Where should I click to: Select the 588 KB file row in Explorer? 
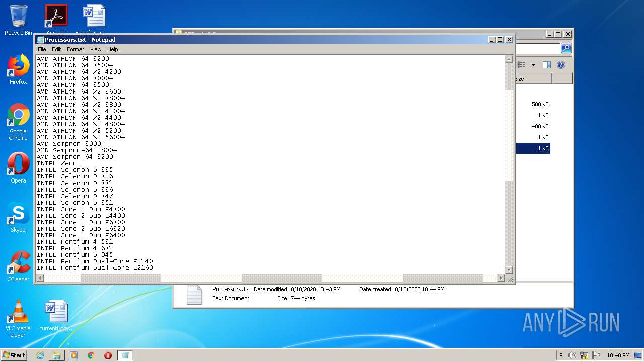pos(533,104)
